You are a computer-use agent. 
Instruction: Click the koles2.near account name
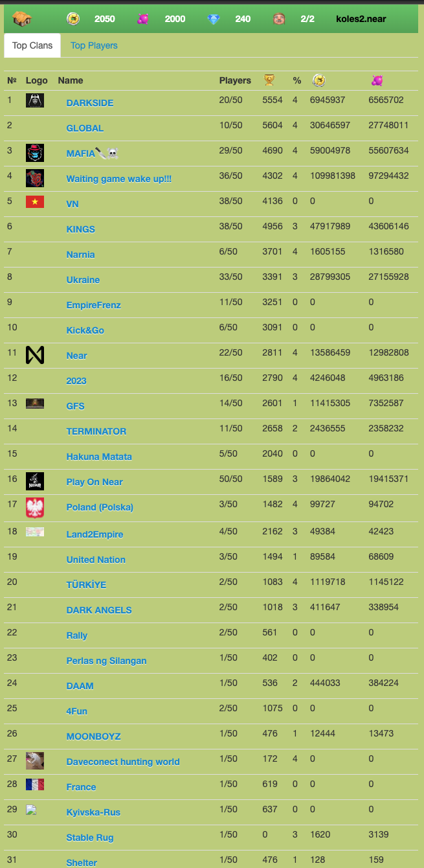pos(361,19)
